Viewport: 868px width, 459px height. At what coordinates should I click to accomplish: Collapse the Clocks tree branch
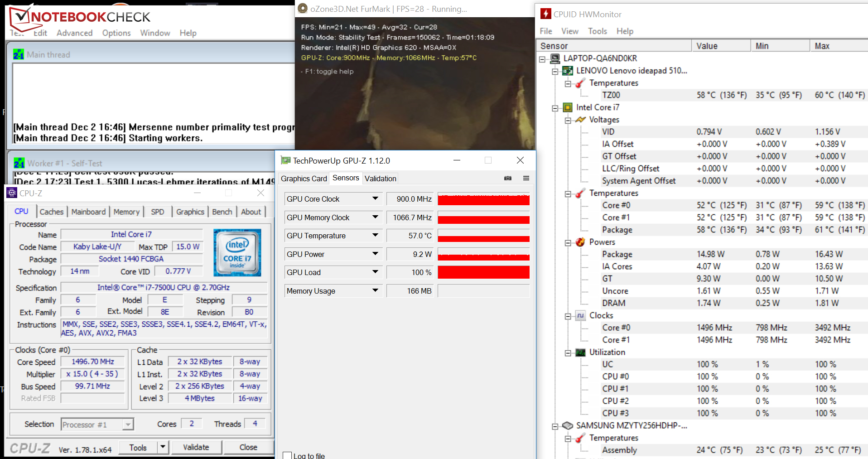pyautogui.click(x=568, y=316)
